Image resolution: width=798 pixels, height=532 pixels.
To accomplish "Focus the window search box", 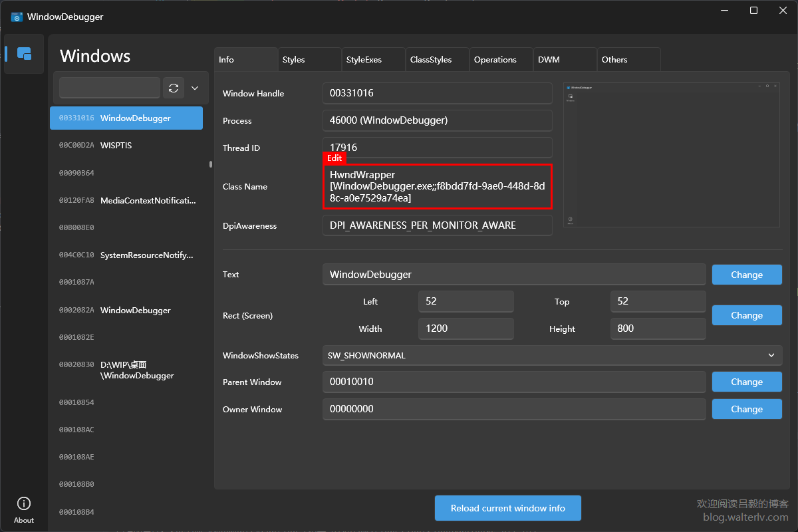I will pyautogui.click(x=110, y=88).
